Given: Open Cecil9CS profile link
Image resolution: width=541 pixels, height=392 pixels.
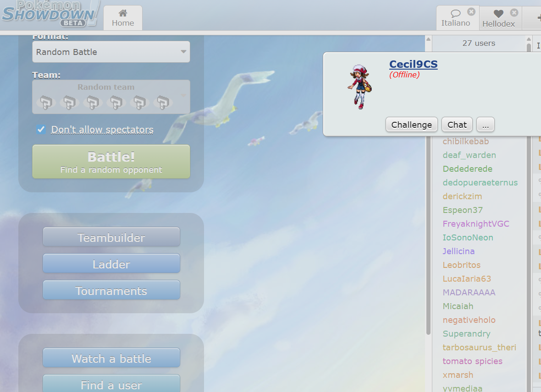Looking at the screenshot, I should click(414, 64).
